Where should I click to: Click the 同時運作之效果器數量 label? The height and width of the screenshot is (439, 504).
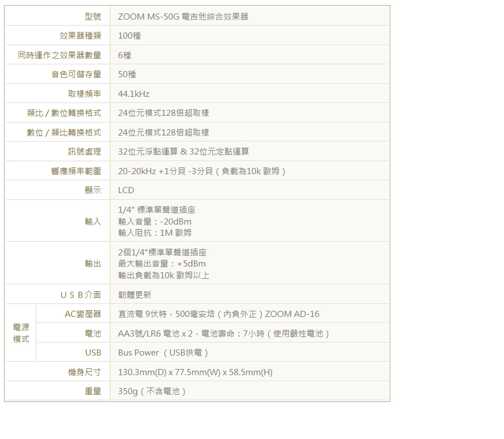(x=59, y=55)
